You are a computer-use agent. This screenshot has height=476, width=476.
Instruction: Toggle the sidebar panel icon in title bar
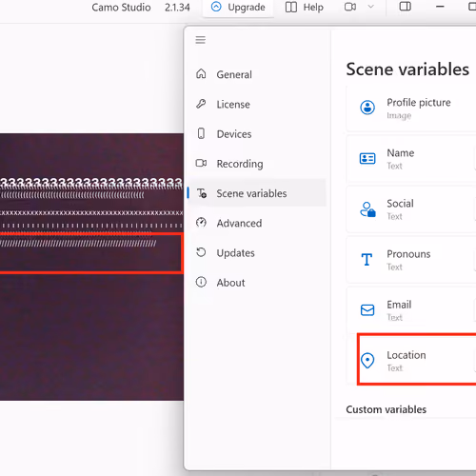tap(405, 7)
